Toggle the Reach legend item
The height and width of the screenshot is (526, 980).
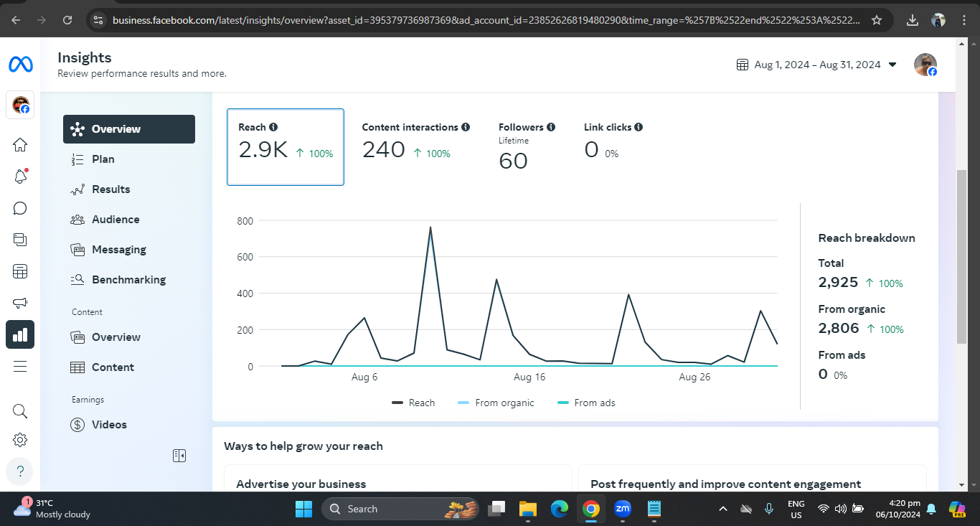coord(413,403)
